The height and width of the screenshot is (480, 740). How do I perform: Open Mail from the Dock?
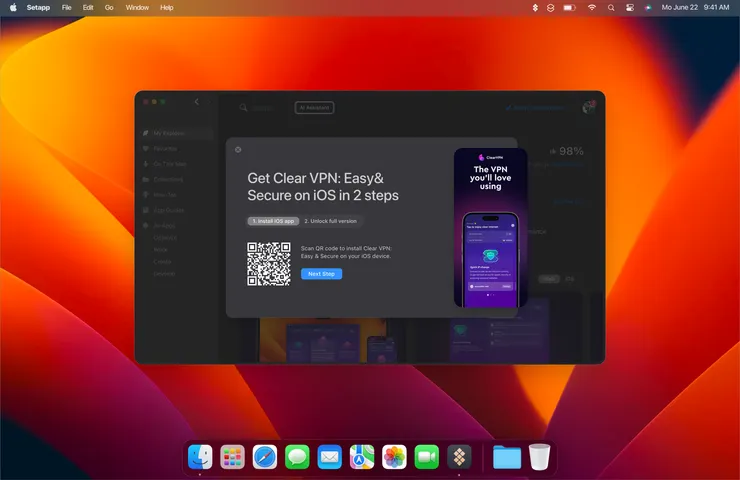coord(329,457)
